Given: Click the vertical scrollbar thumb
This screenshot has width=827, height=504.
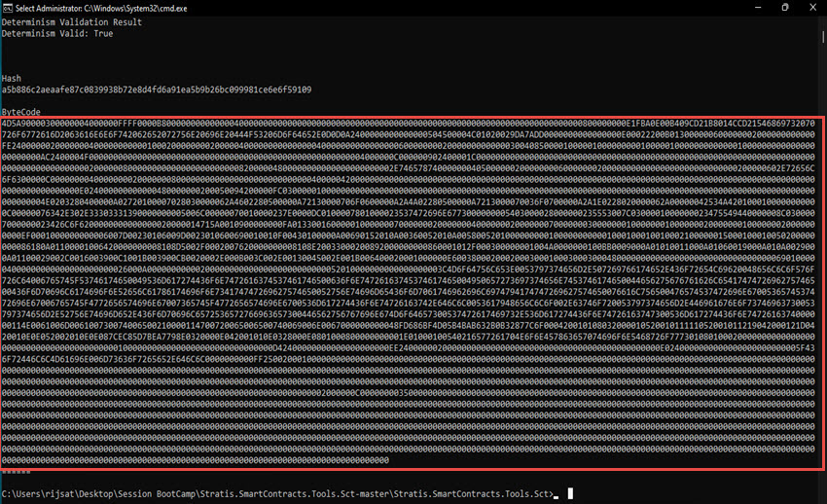Looking at the screenshot, I should pos(823,37).
